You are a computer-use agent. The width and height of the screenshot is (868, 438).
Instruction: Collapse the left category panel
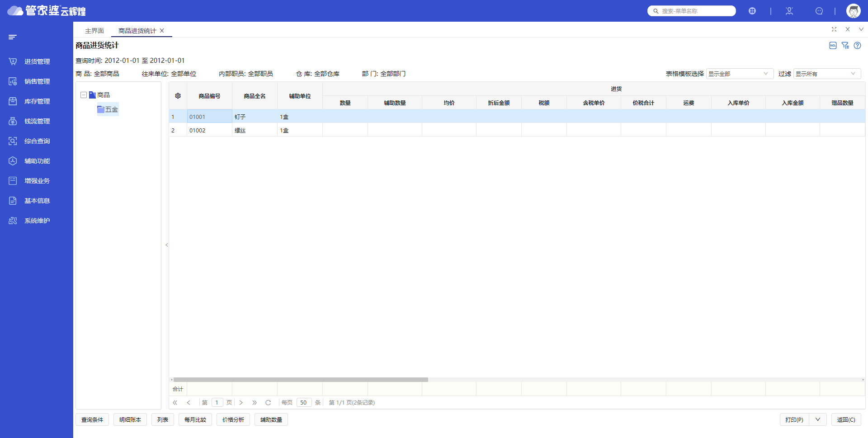point(167,245)
